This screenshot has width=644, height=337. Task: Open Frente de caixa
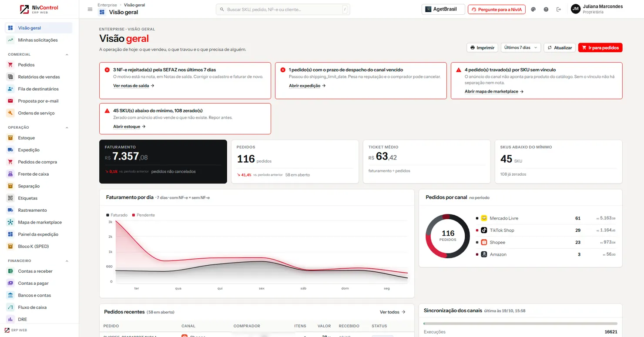(38, 174)
